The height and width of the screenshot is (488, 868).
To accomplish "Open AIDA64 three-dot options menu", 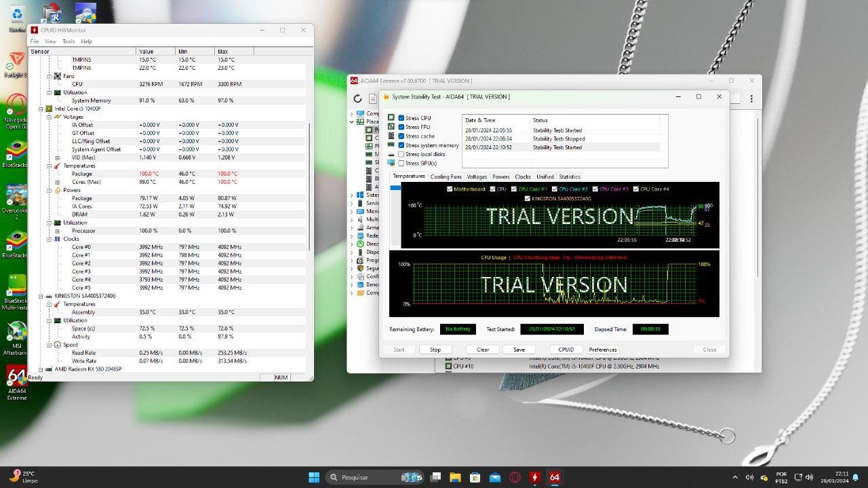I will coord(751,98).
